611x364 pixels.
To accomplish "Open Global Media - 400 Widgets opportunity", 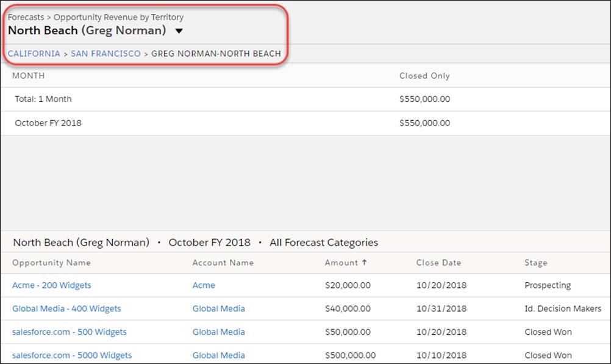I will (x=66, y=309).
